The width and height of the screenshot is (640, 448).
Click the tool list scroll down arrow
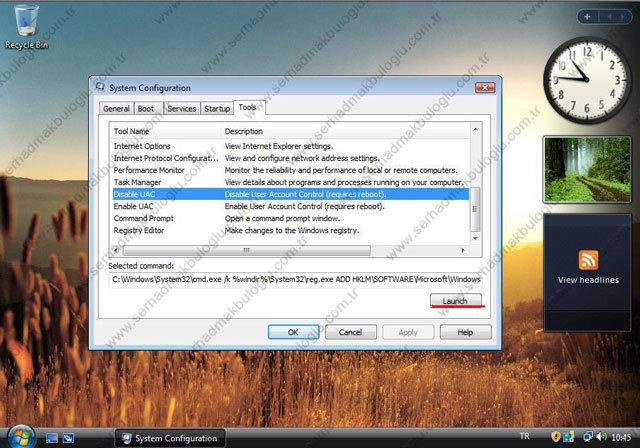pos(475,238)
